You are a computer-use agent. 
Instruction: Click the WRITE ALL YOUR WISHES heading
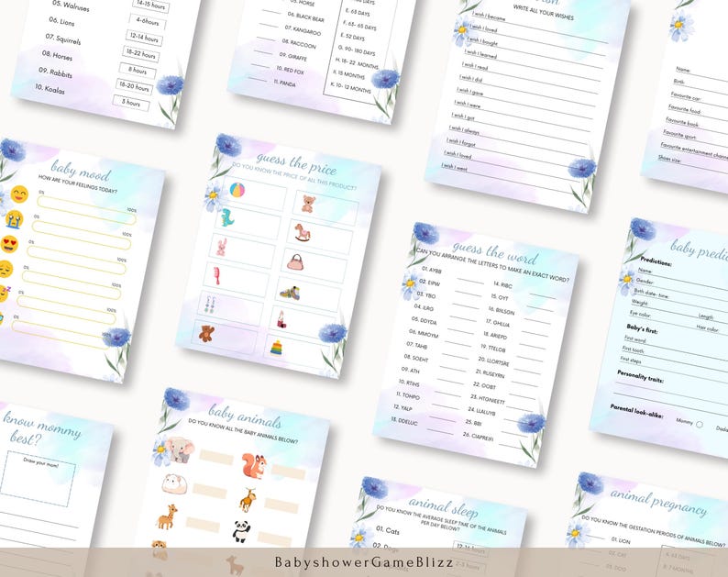coord(543,13)
